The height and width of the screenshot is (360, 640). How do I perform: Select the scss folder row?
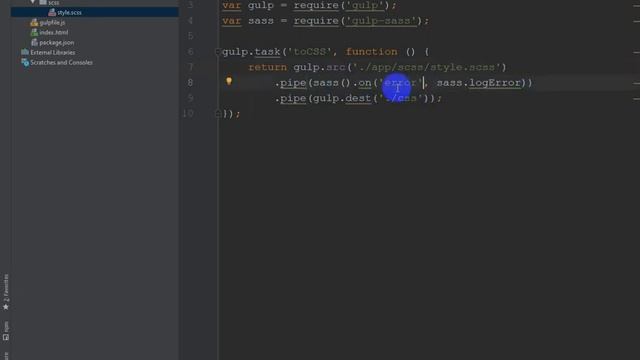(53, 2)
